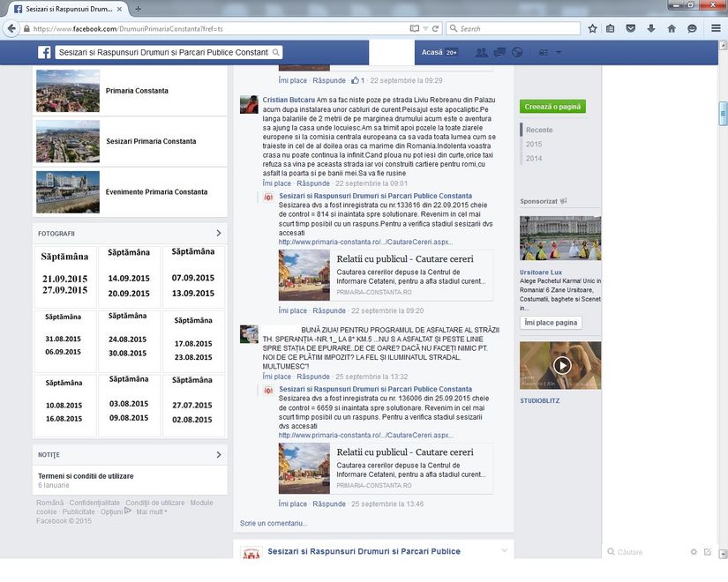Screen dimensions: 728x582
Task: Select 2015 in the timeline navigation
Action: (534, 144)
